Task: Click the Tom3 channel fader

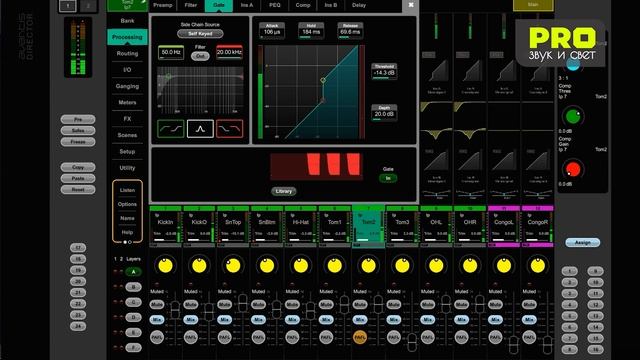Action: [412, 342]
